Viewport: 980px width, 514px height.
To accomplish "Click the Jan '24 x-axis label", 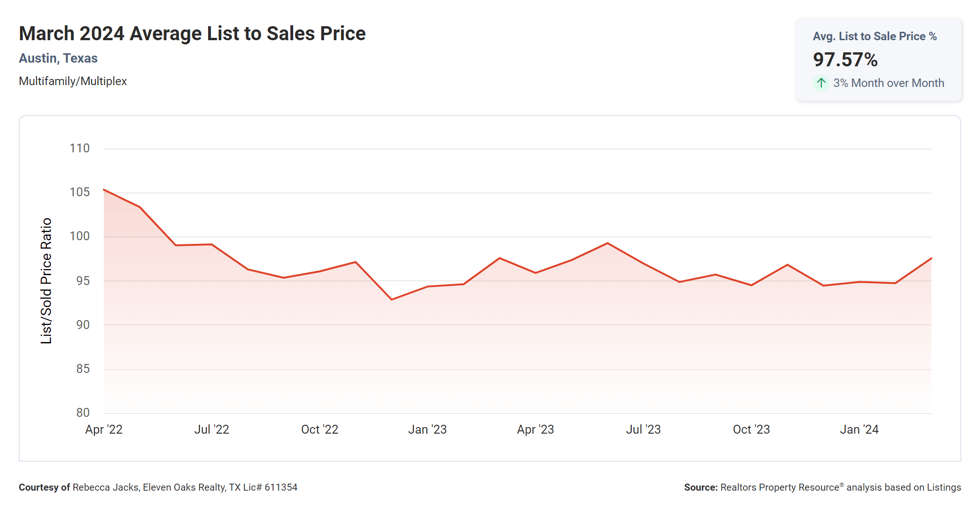I will 859,429.
